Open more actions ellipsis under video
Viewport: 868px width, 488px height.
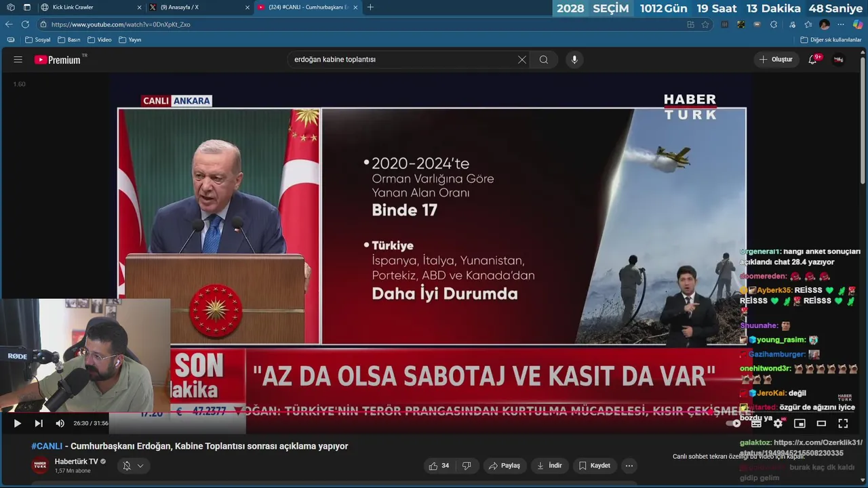point(629,466)
